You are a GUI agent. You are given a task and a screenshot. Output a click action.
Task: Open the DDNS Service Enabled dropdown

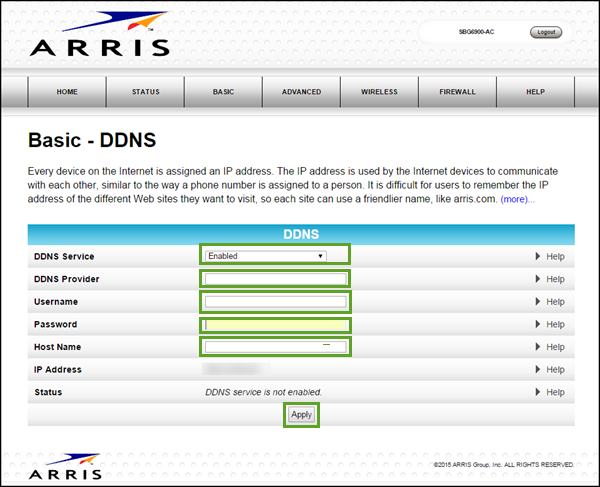pos(265,256)
